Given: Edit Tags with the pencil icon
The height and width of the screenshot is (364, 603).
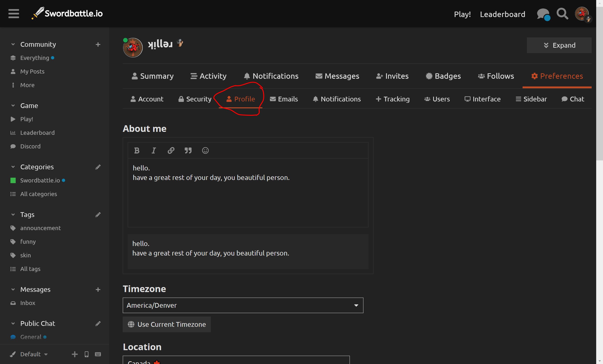Looking at the screenshot, I should click(98, 215).
